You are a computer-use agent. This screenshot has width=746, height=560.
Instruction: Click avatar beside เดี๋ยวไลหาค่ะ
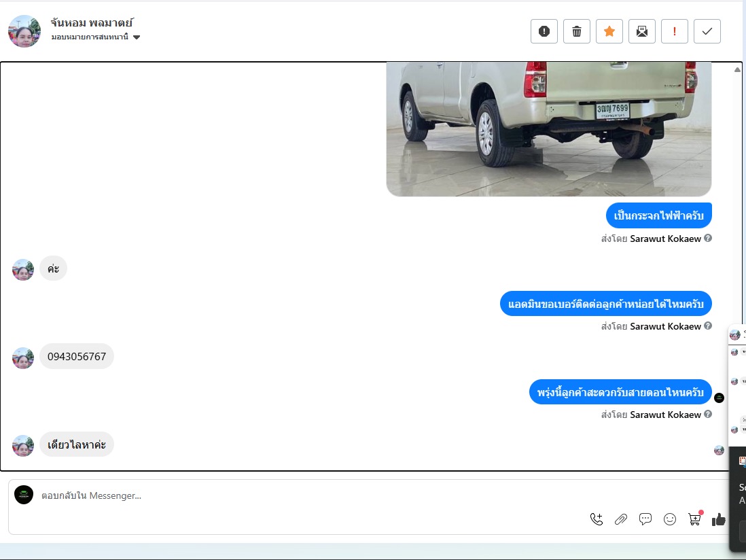coord(23,446)
